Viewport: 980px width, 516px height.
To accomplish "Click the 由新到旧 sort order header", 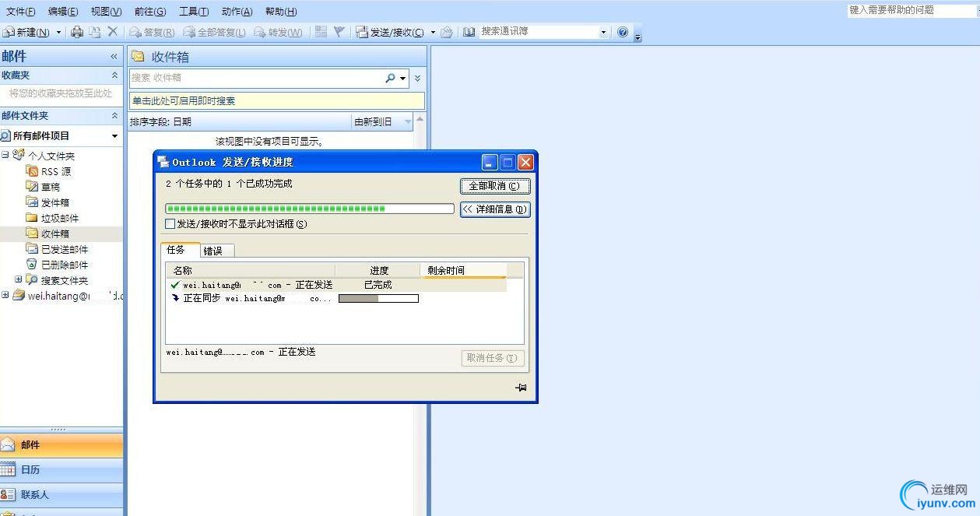I will click(x=383, y=121).
